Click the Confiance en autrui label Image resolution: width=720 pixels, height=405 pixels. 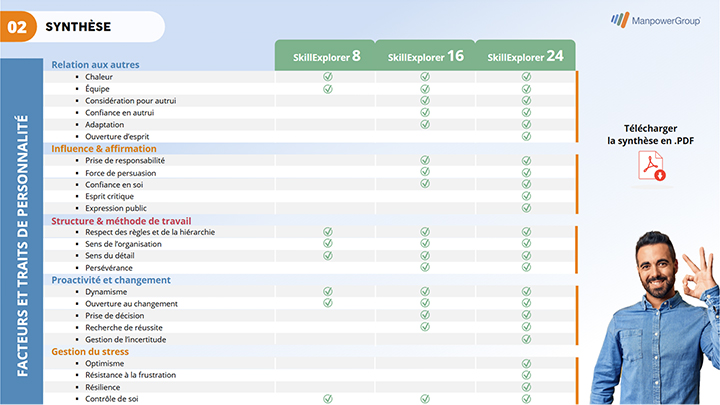pyautogui.click(x=119, y=112)
